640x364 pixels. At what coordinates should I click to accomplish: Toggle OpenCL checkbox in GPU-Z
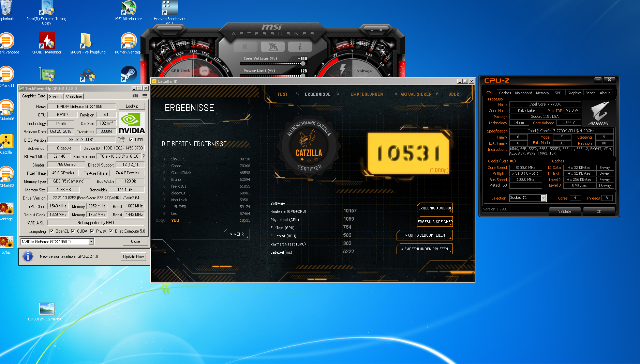click(51, 231)
